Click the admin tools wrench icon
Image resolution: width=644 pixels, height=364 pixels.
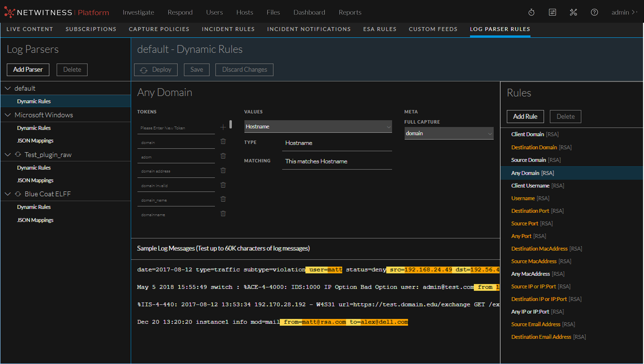(574, 12)
